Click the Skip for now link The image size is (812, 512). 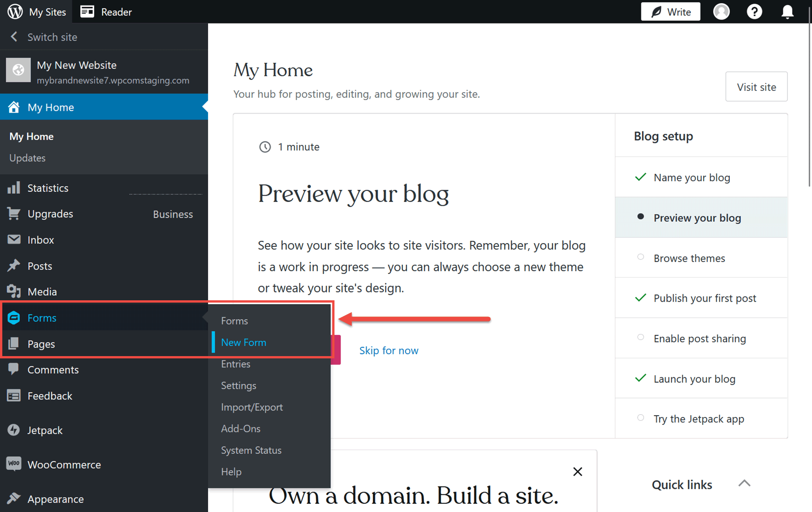[x=389, y=351]
